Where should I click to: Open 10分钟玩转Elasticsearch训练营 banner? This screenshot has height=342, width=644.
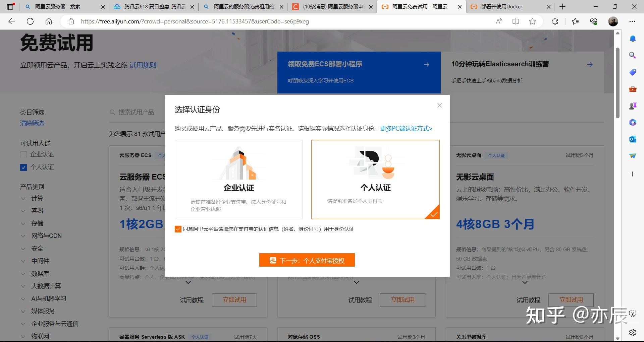coord(522,72)
